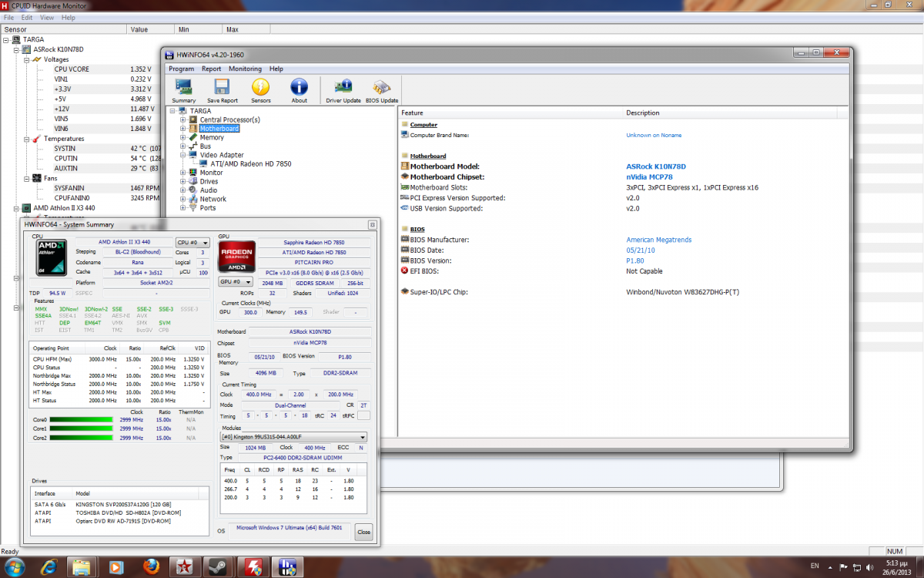Click the Monitor icon in the HWiNFO tree

(193, 173)
